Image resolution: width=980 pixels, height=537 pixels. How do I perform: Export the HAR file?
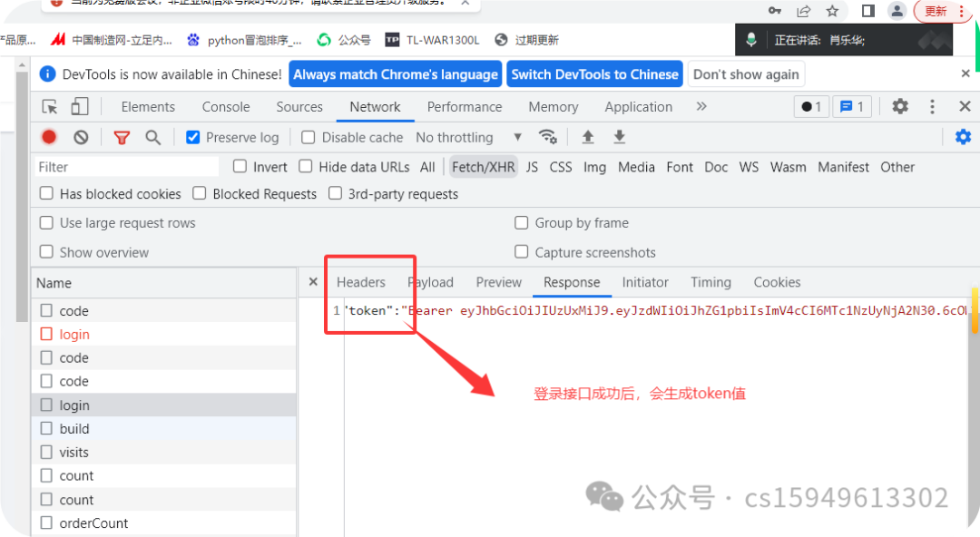click(619, 137)
